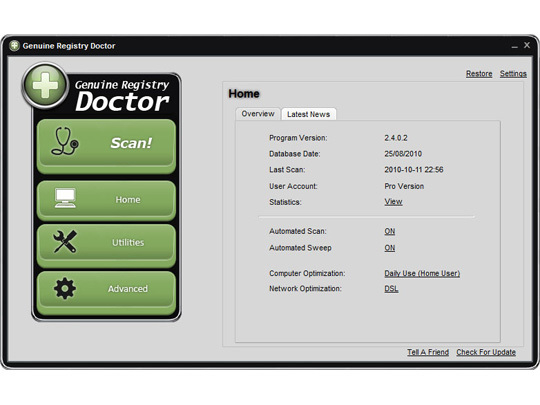This screenshot has width=540, height=405.
Task: Click the Tell A Friend link
Action: coord(428,352)
